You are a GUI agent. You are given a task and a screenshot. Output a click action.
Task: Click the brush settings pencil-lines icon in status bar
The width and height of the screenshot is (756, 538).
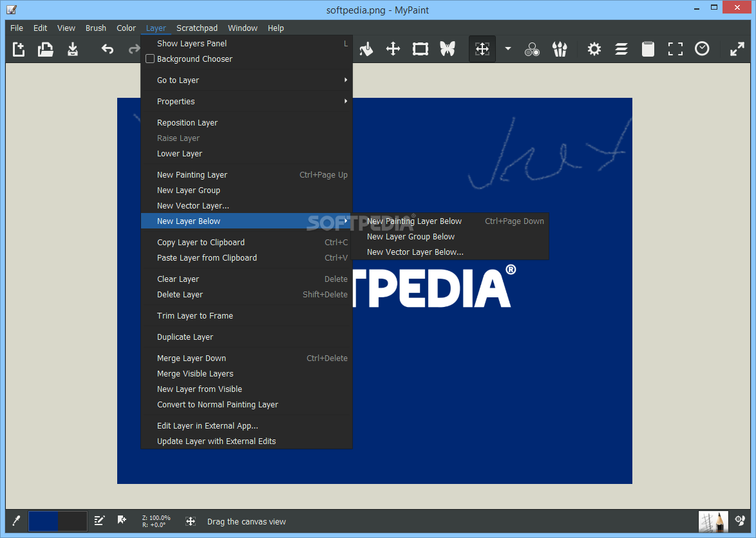[x=99, y=521]
